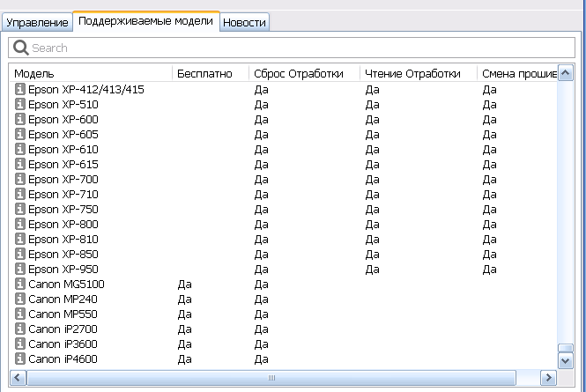Click info icon beside Epson XP-412/413/415
This screenshot has width=586, height=392.
click(x=19, y=89)
